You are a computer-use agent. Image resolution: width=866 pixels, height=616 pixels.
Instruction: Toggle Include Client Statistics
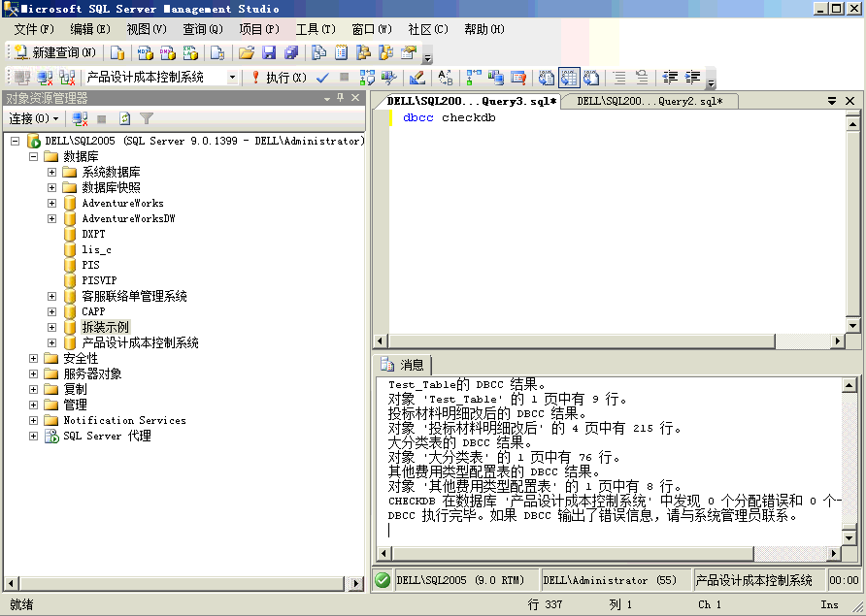[495, 78]
